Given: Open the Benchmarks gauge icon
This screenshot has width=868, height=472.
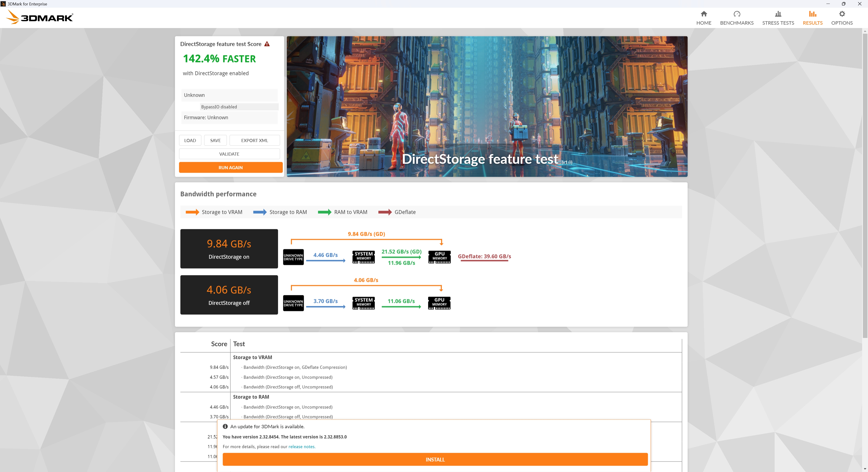Looking at the screenshot, I should point(737,14).
